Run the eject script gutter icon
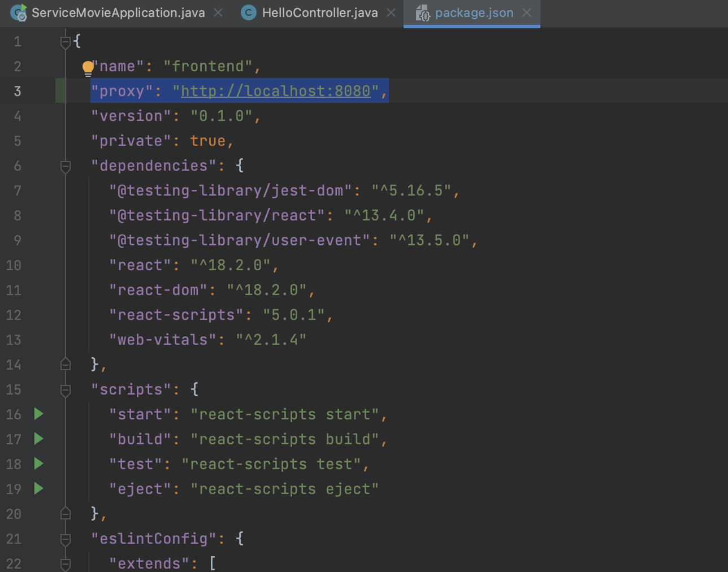Image resolution: width=728 pixels, height=572 pixels. click(x=38, y=488)
